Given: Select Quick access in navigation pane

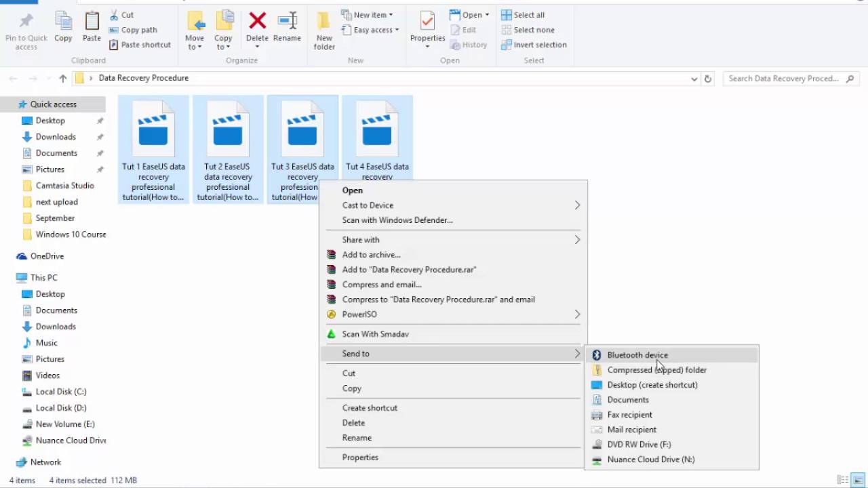Looking at the screenshot, I should click(53, 104).
